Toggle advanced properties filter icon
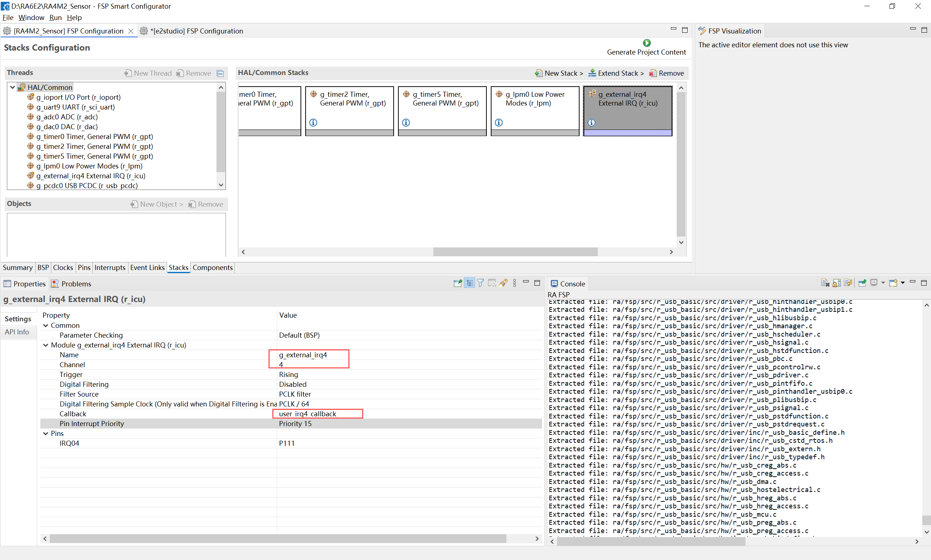 480,283
